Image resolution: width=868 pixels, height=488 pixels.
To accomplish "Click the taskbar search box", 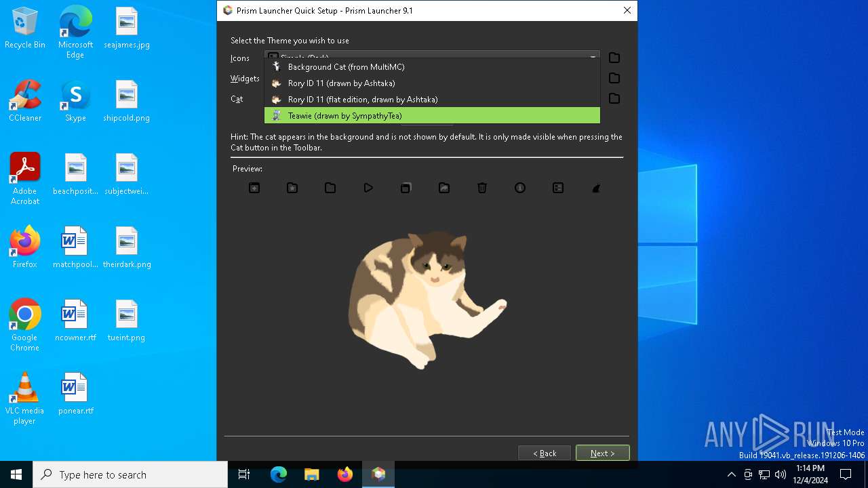I will click(x=130, y=474).
